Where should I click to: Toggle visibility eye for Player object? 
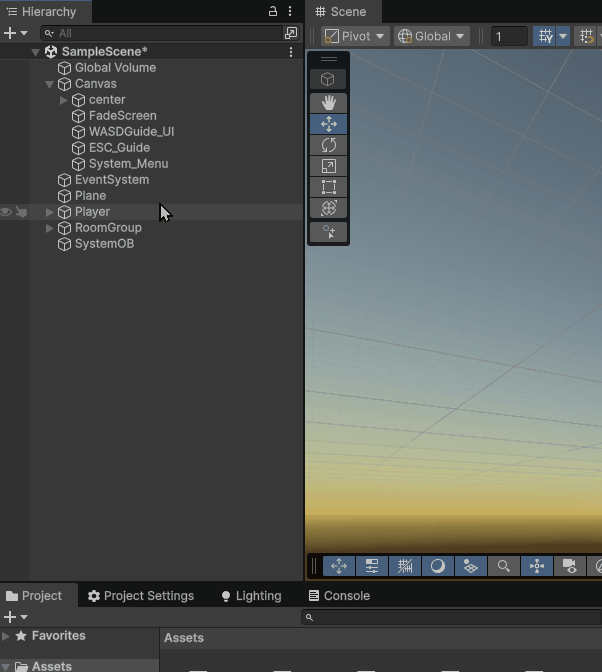point(7,212)
